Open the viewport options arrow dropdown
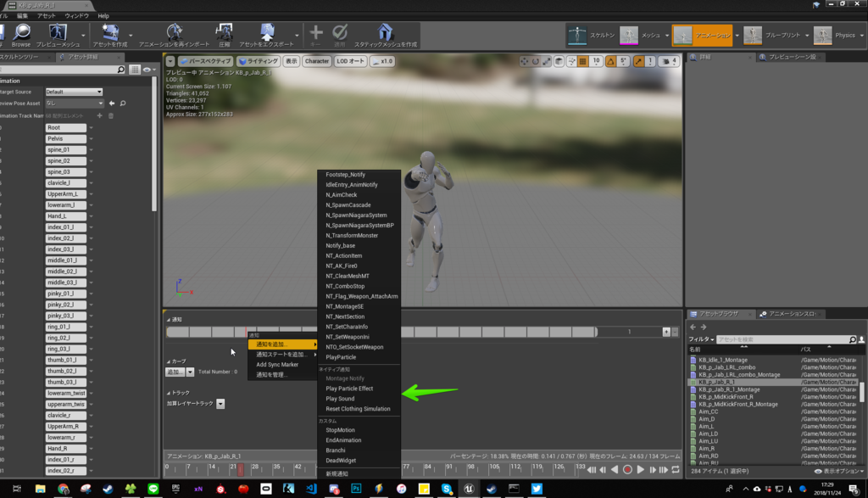 click(x=170, y=61)
